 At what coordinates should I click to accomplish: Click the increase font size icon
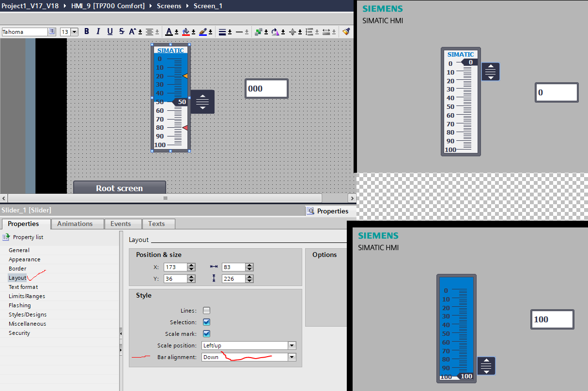click(132, 31)
